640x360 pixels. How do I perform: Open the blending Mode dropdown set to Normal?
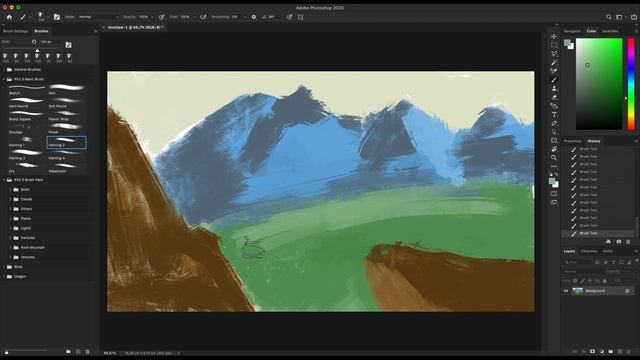[98, 17]
